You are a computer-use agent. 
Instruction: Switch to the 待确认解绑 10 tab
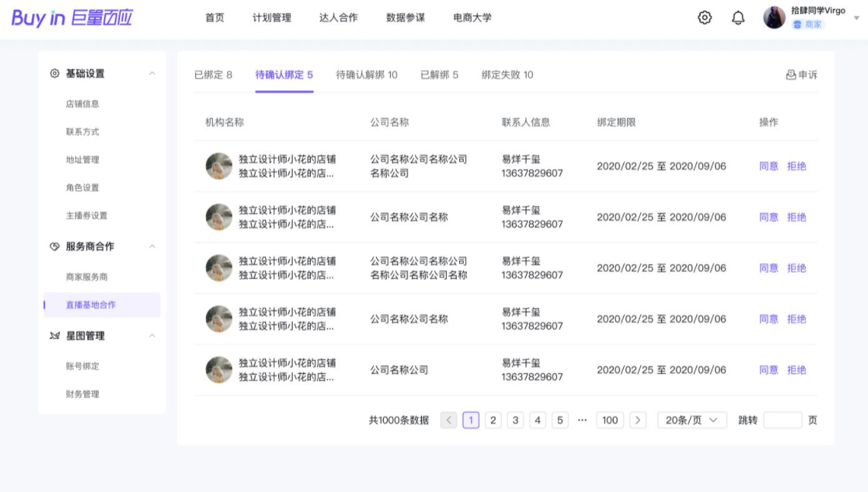[366, 75]
